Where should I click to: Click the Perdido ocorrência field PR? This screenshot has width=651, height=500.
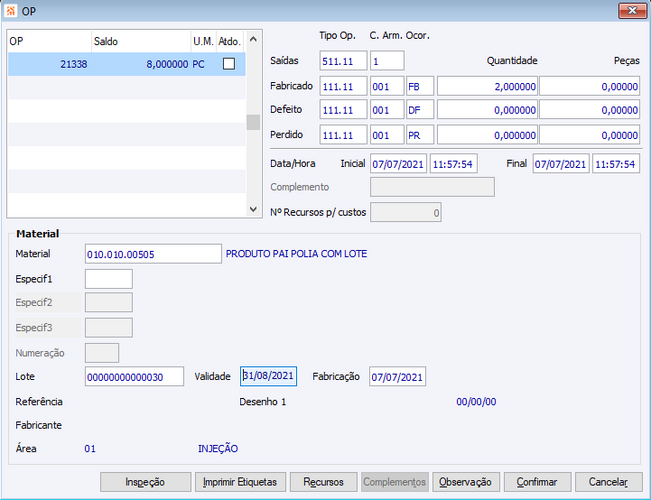420,135
